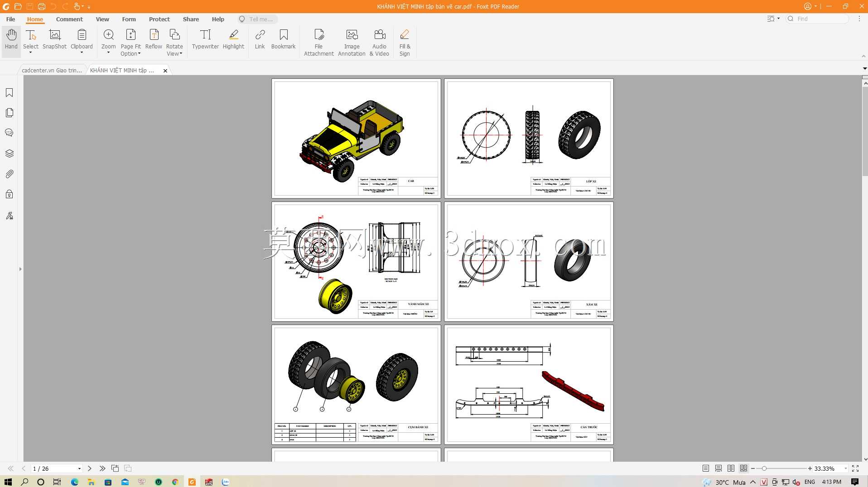This screenshot has height=487, width=868.
Task: Switch to the Comment ribbon tab
Action: tap(69, 19)
